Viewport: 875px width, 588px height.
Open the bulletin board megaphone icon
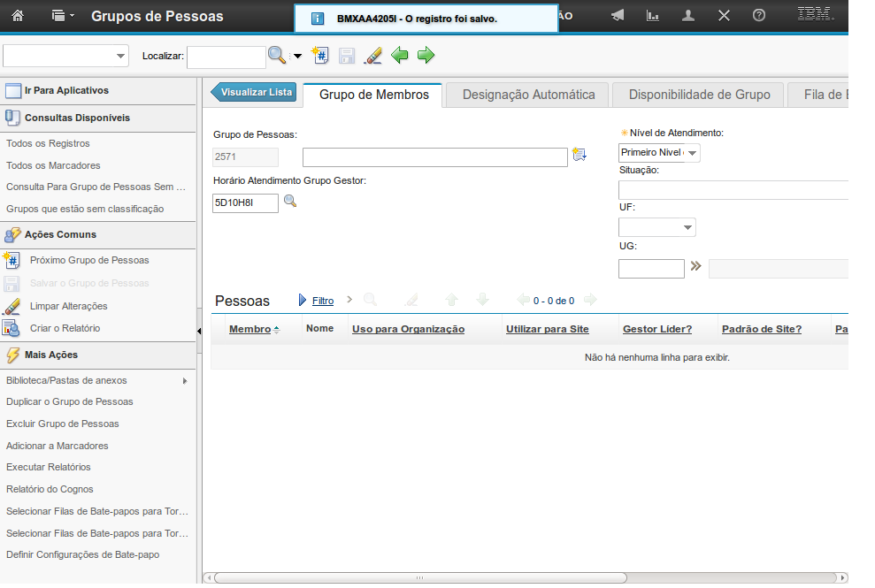(x=618, y=16)
